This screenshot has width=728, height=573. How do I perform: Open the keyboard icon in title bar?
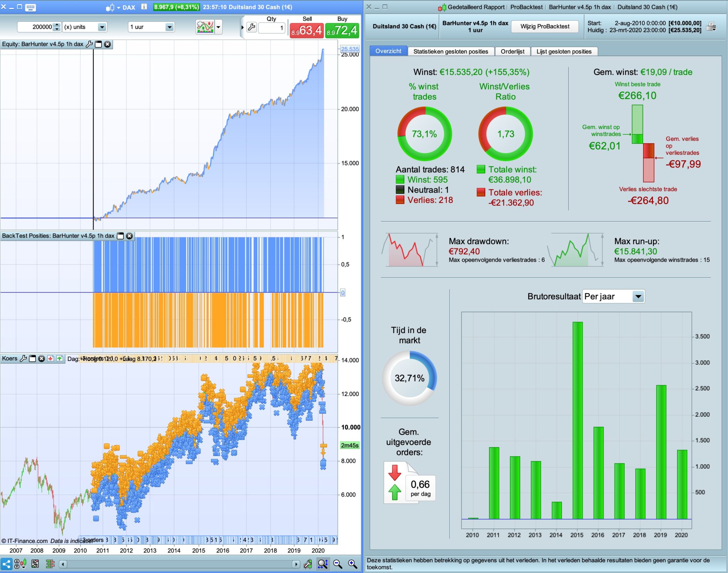click(x=31, y=7)
